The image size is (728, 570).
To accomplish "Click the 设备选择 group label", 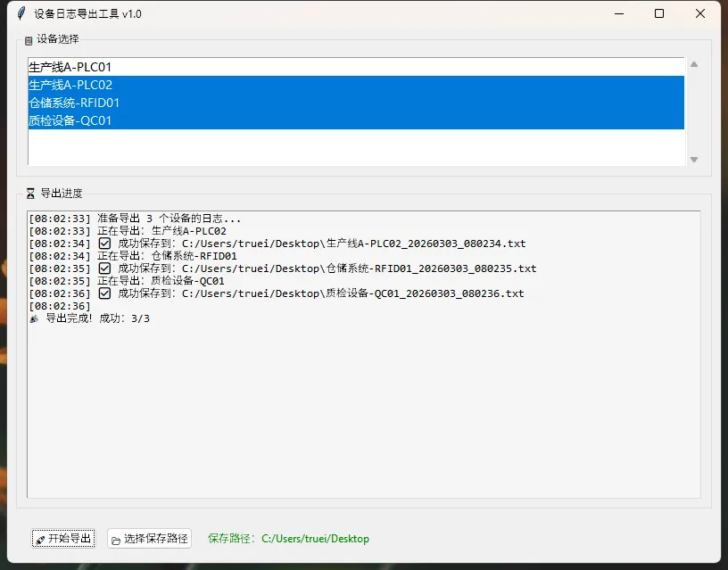I will (58, 39).
